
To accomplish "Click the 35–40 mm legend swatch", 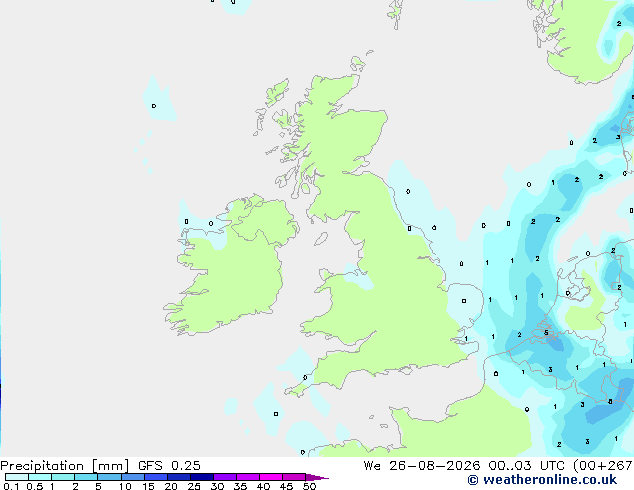I will 248,477.
